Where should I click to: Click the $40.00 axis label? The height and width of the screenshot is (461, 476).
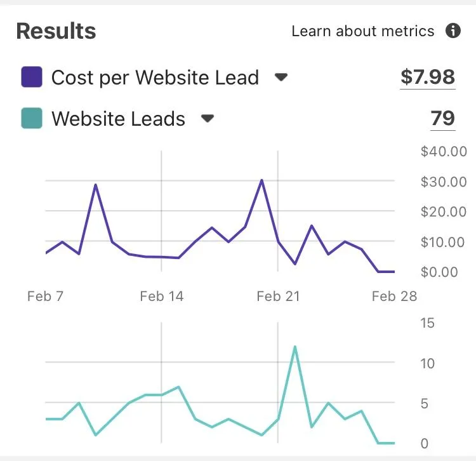point(444,151)
